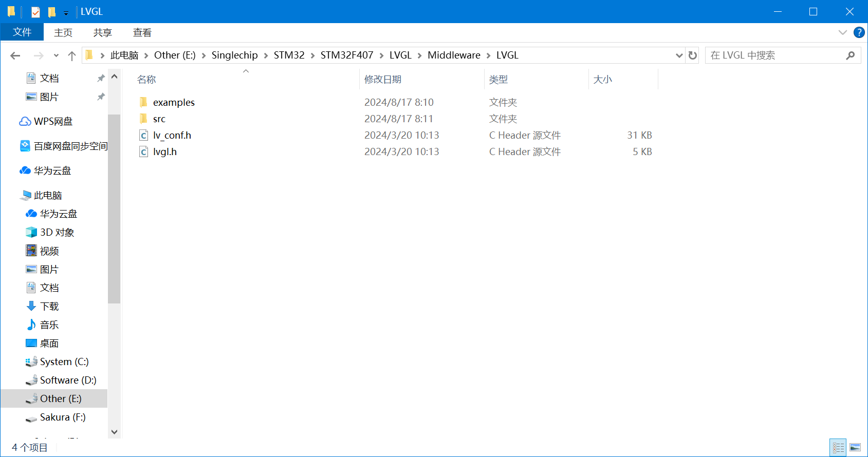The width and height of the screenshot is (868, 457).
Task: Open Sakura (F:) drive
Action: click(63, 417)
